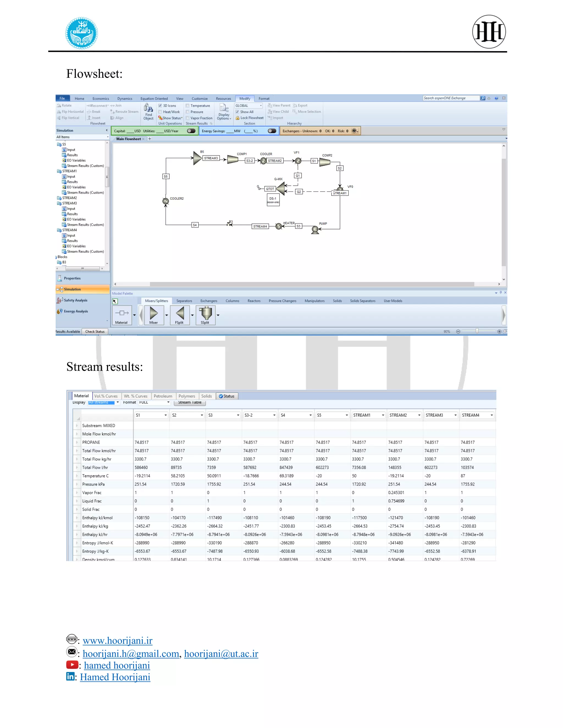Enable the Temperature stream results checkbox
The height and width of the screenshot is (728, 563).
click(x=187, y=106)
